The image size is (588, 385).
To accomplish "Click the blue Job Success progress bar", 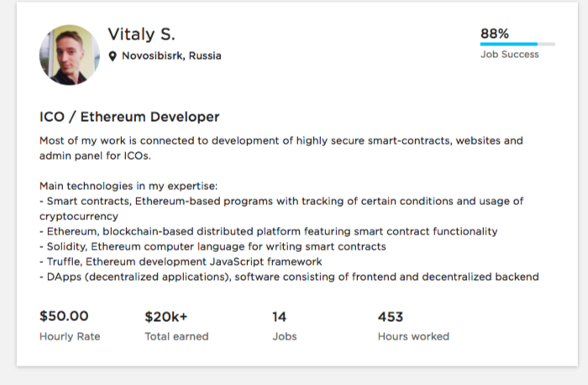I will click(x=509, y=44).
